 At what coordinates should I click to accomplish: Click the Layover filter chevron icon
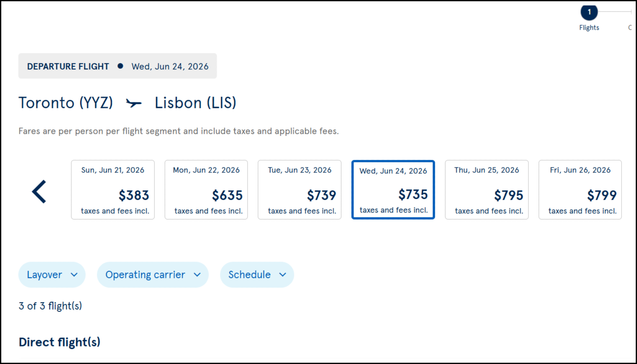point(75,275)
